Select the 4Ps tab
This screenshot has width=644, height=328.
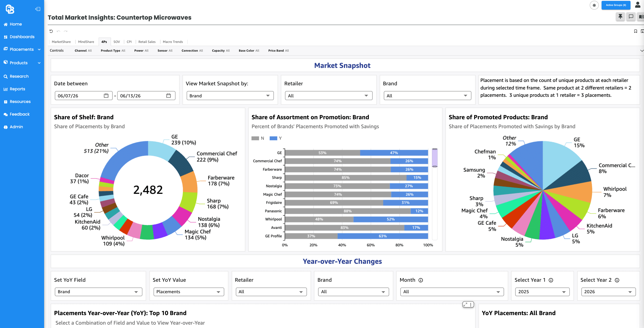[x=104, y=42]
